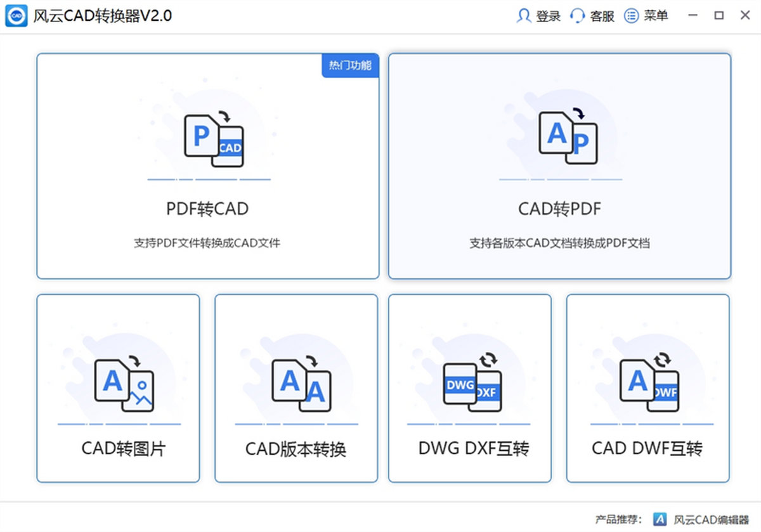Select the CAD to image icon
761x532 pixels.
(124, 382)
